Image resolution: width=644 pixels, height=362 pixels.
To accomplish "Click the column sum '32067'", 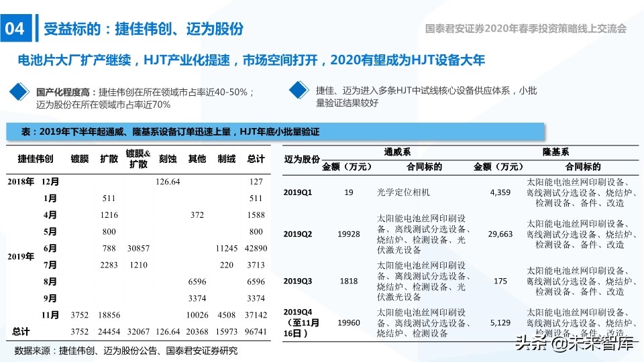I will point(138,331).
